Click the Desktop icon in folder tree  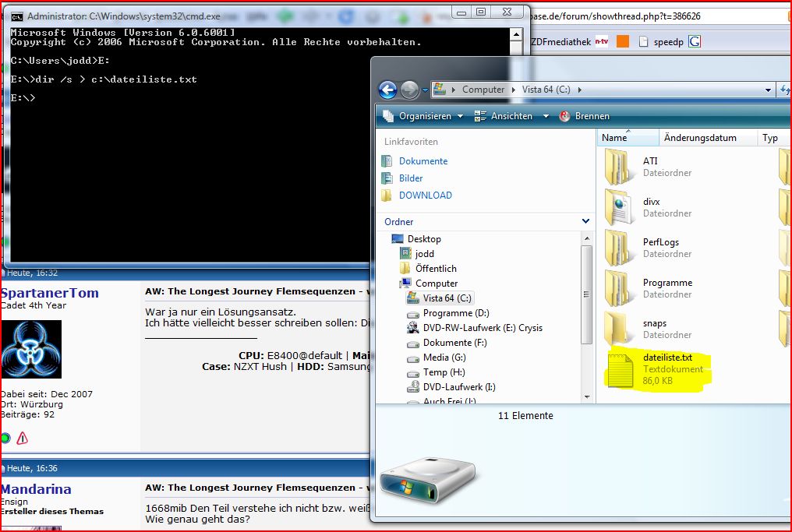398,239
